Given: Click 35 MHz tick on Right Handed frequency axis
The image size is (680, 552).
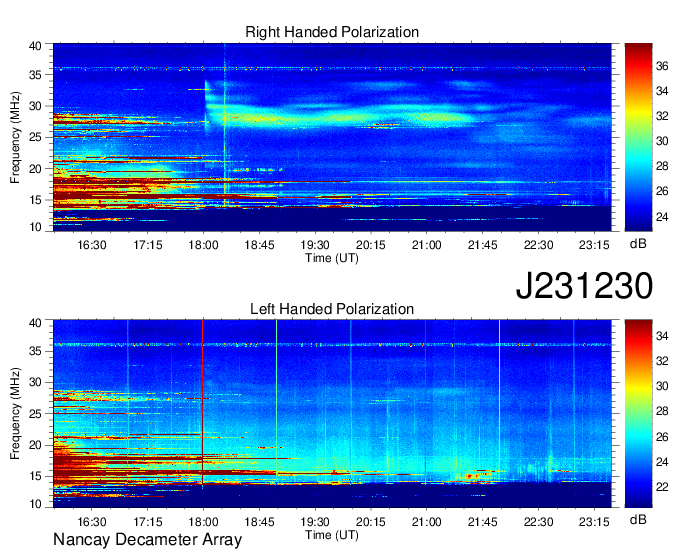Looking at the screenshot, I should tap(36, 75).
